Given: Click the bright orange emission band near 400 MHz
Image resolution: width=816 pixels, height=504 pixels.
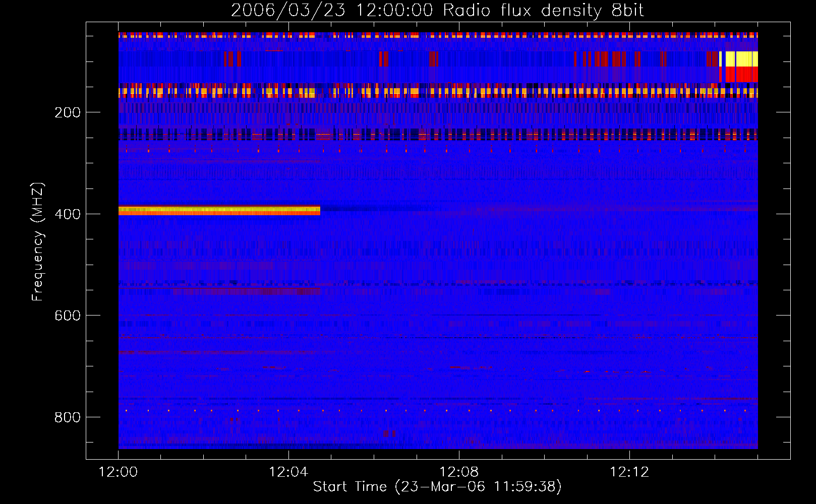Looking at the screenshot, I should pyautogui.click(x=219, y=211).
